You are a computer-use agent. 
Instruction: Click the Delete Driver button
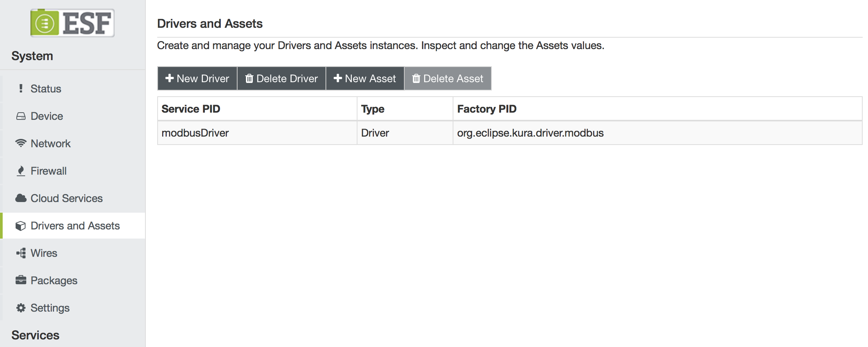(x=281, y=78)
